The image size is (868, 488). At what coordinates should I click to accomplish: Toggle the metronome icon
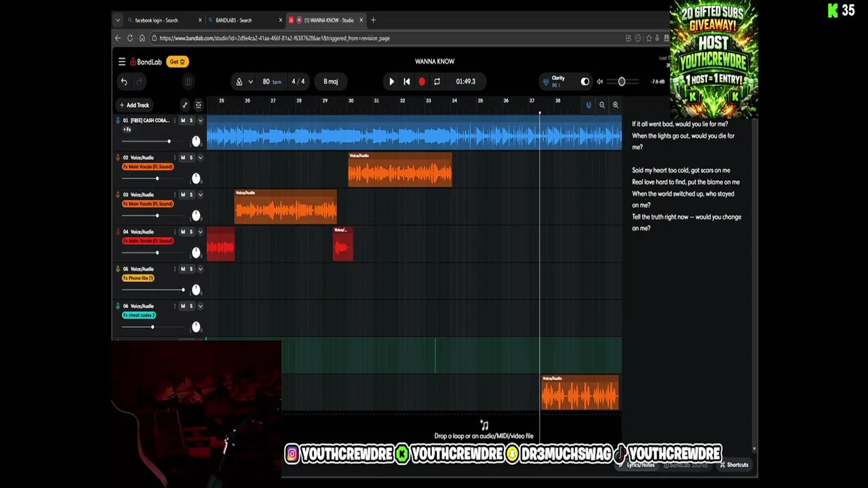pyautogui.click(x=239, y=81)
